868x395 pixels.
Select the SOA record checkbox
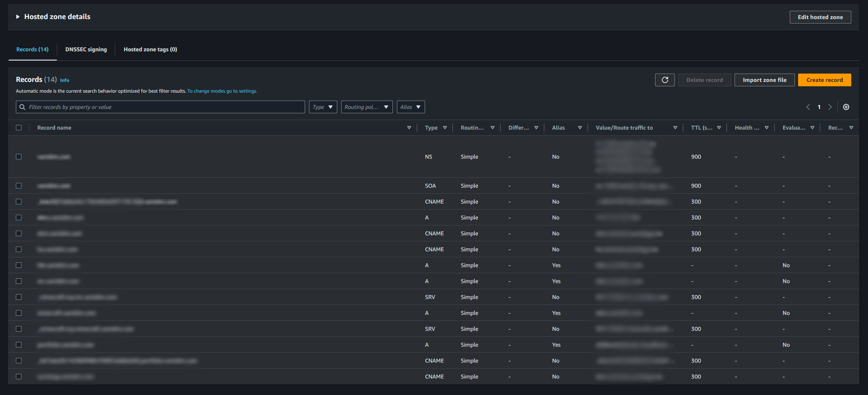pos(19,186)
